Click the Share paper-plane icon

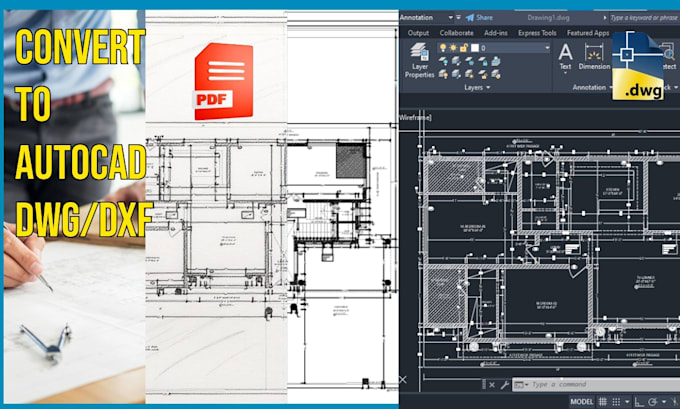(x=469, y=18)
